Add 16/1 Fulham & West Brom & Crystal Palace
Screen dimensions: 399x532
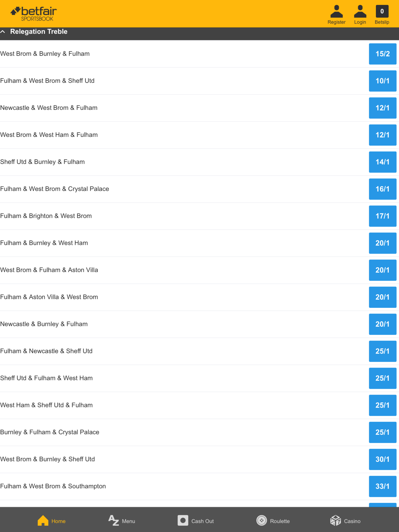coord(382,189)
